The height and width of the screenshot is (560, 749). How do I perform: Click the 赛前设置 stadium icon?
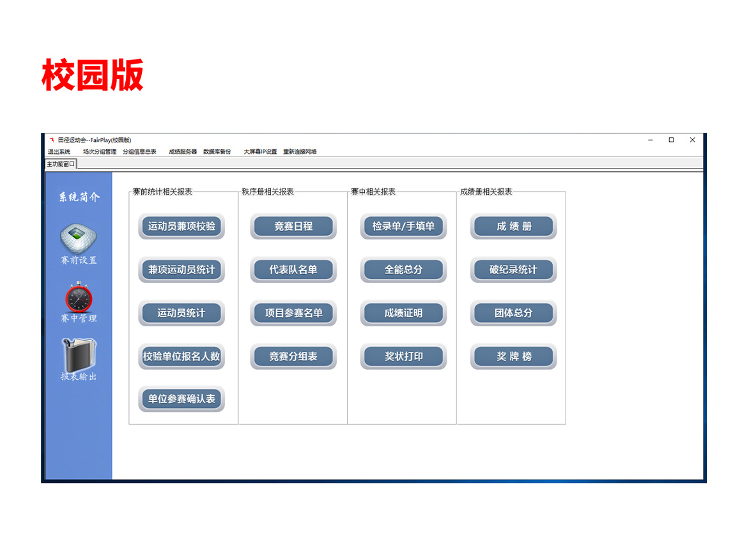click(78, 239)
